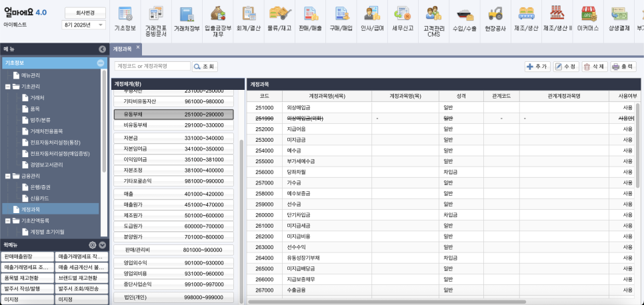
Task: Select the 유동부채 account category
Action: point(174,114)
